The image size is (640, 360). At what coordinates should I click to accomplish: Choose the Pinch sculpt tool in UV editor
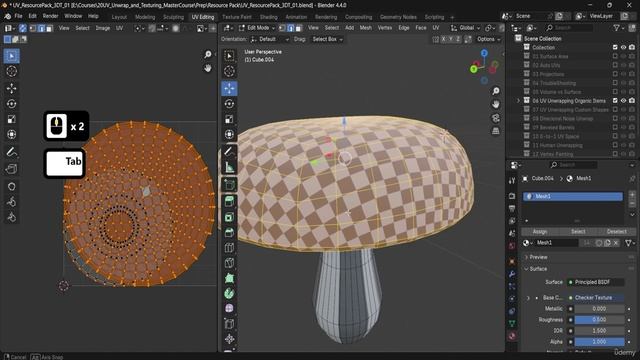pyautogui.click(x=11, y=217)
